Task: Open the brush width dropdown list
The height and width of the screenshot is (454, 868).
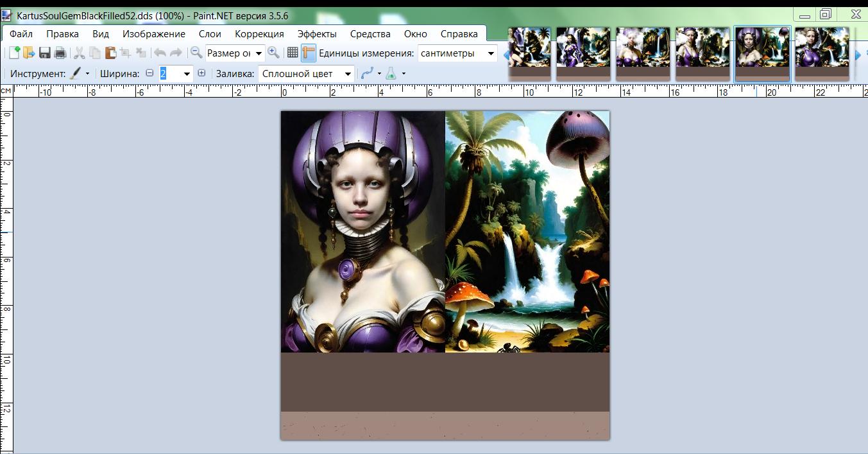Action: [x=187, y=74]
